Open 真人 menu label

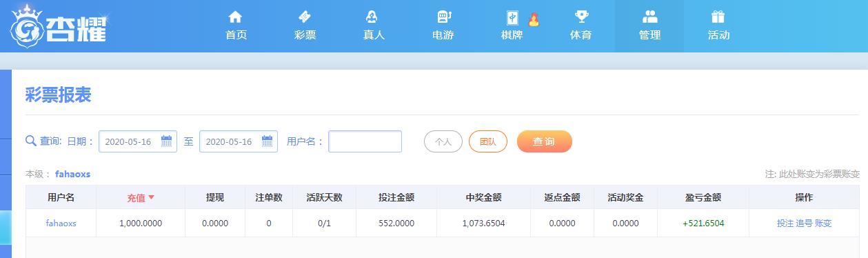pos(374,35)
